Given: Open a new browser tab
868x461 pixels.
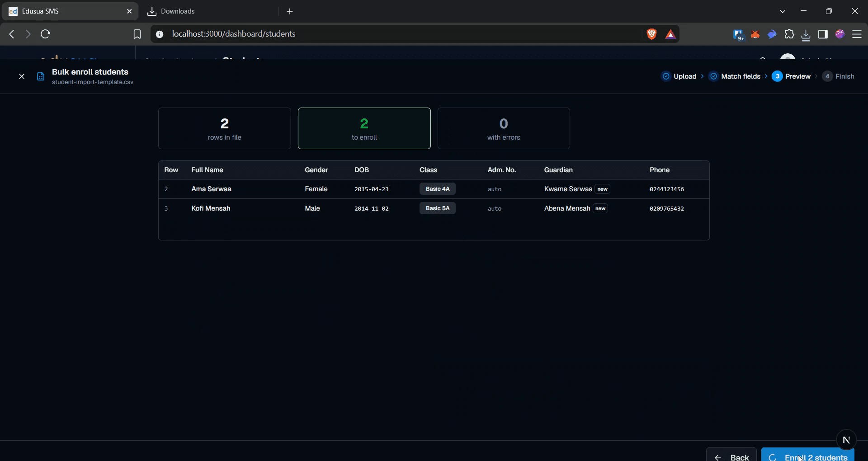Looking at the screenshot, I should coord(290,11).
